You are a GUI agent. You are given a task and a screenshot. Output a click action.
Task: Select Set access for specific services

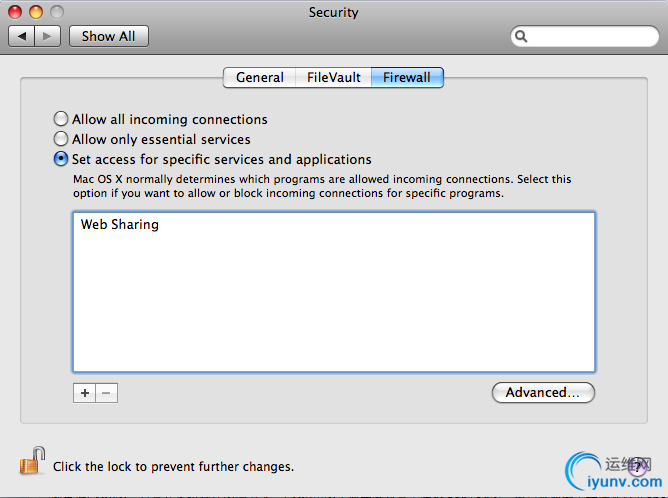(62, 159)
